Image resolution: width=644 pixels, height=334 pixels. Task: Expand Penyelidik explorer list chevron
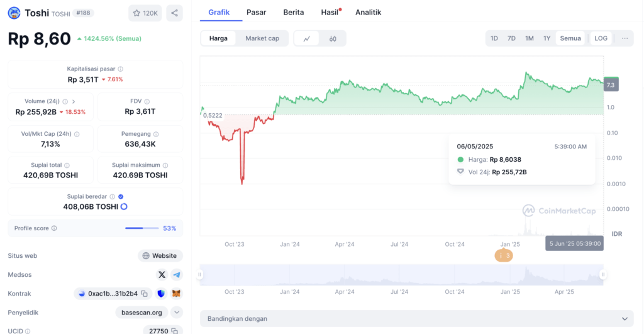coord(177,312)
